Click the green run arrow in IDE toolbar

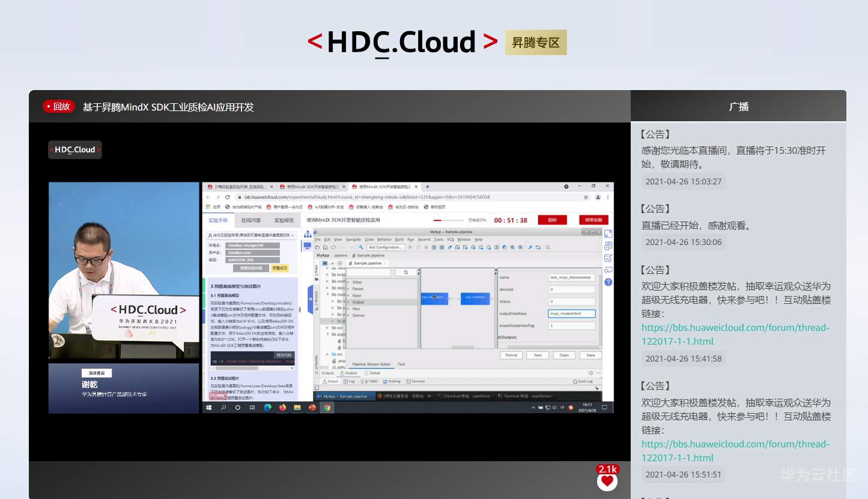click(x=410, y=247)
